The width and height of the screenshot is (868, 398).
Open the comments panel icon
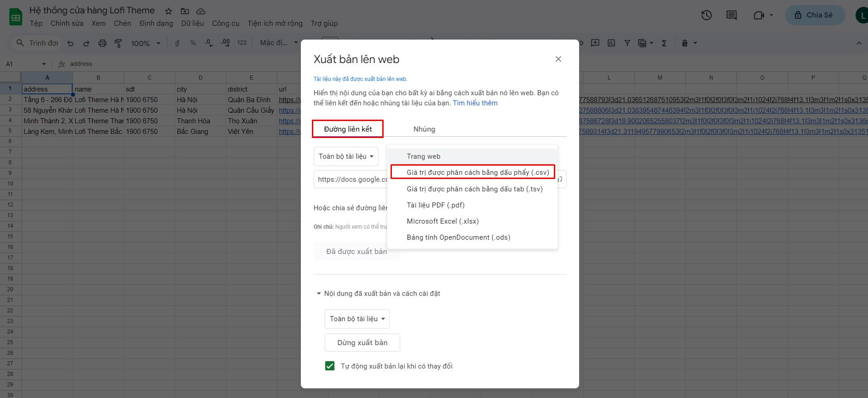tap(731, 15)
